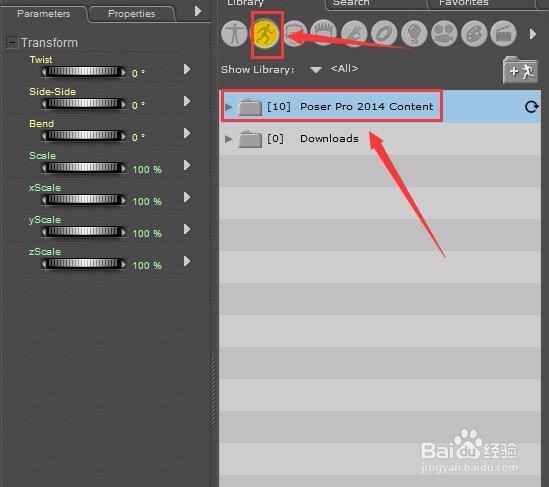Open the yScale dial options arrow
This screenshot has height=487, width=549.
187,229
